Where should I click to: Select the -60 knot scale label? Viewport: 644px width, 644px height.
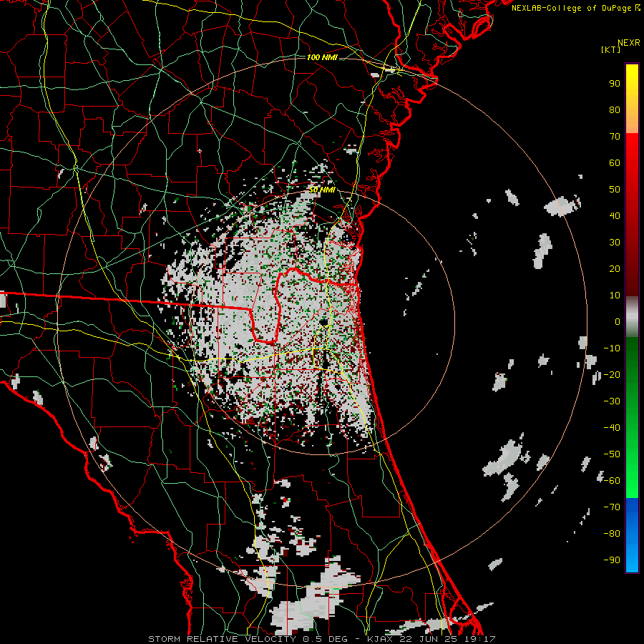click(x=612, y=481)
